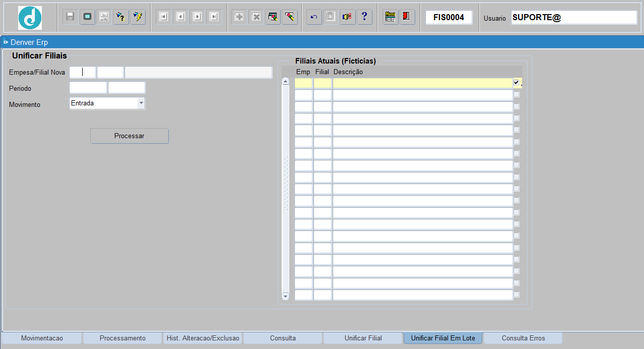Click the first Periodo input field

point(88,88)
